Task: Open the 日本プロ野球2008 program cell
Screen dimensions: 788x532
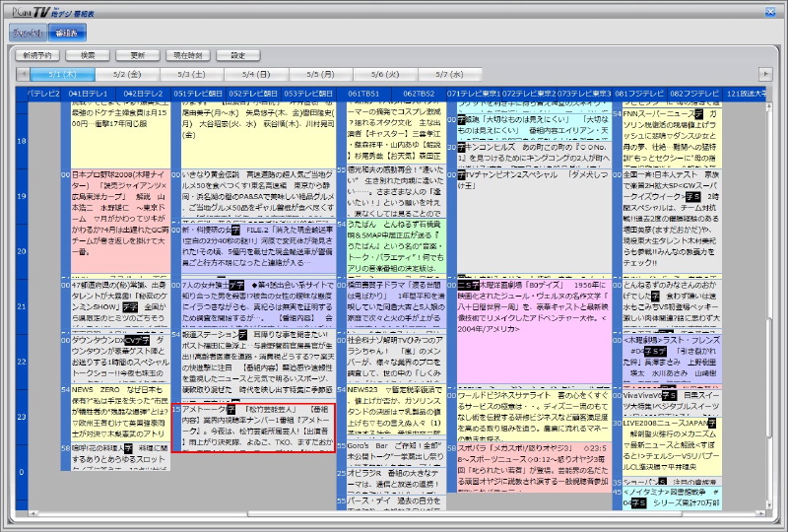Action: coord(115,204)
